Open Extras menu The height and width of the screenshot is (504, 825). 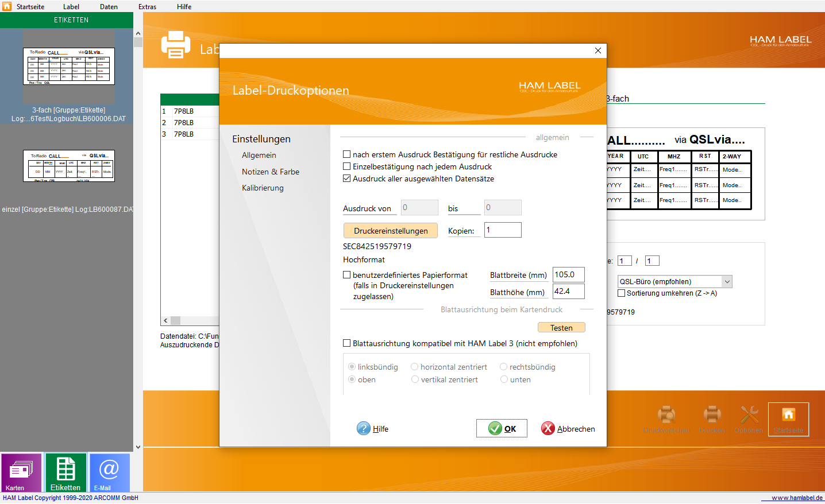click(147, 7)
